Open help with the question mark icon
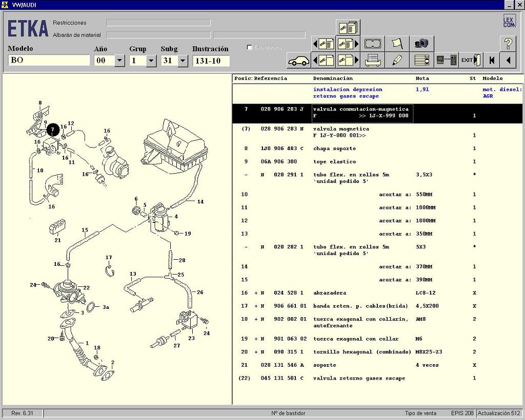 click(508, 44)
